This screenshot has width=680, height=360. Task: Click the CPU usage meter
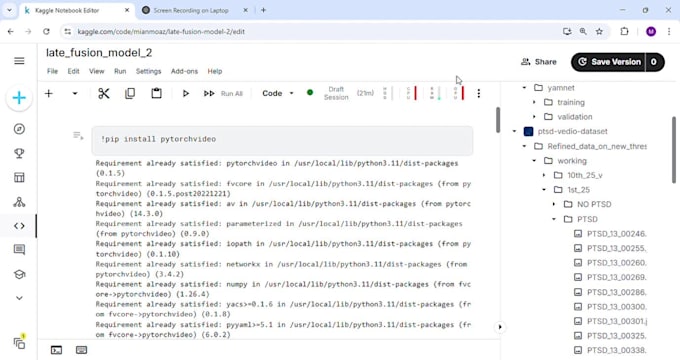coord(412,93)
